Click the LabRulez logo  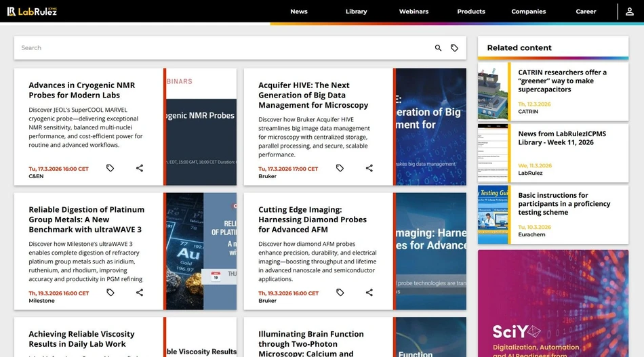[32, 12]
